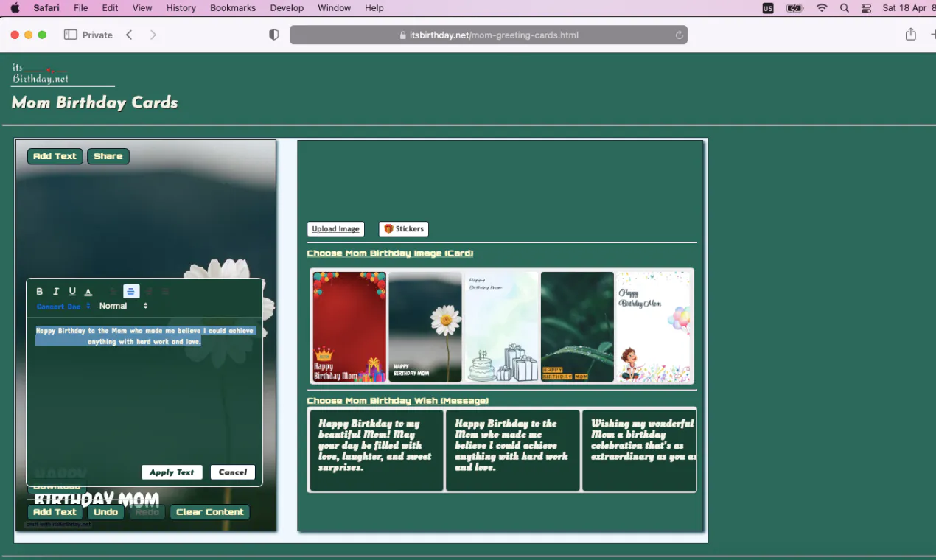Open the Safari share icon

(911, 34)
